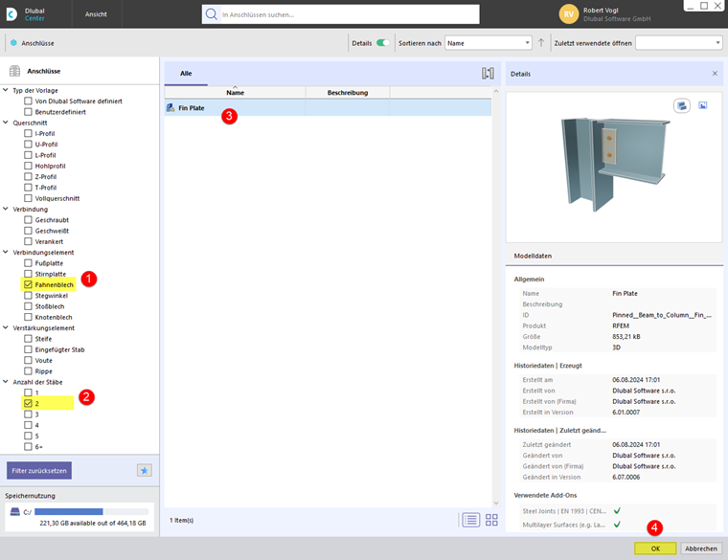Click the 1 Item(s) status text
The height and width of the screenshot is (560, 728).
click(182, 520)
